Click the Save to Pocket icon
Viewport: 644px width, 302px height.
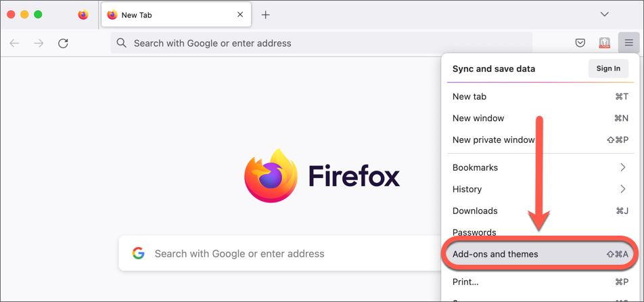(x=580, y=43)
